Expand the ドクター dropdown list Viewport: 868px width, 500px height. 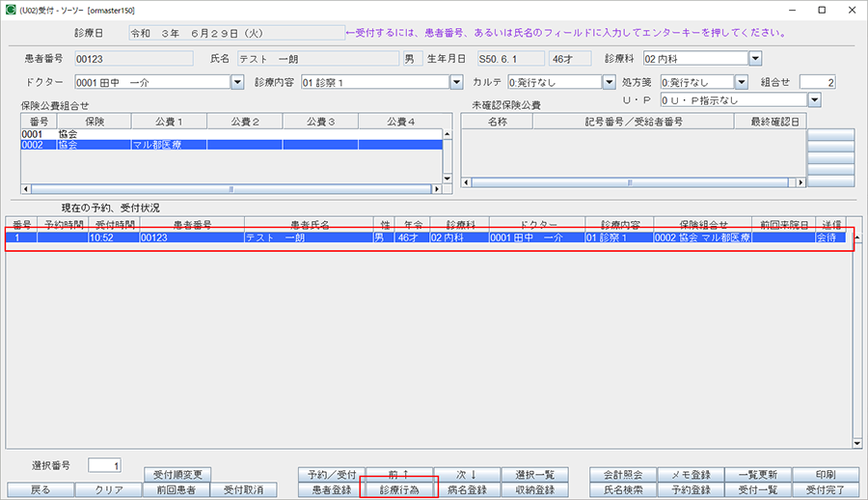[237, 82]
